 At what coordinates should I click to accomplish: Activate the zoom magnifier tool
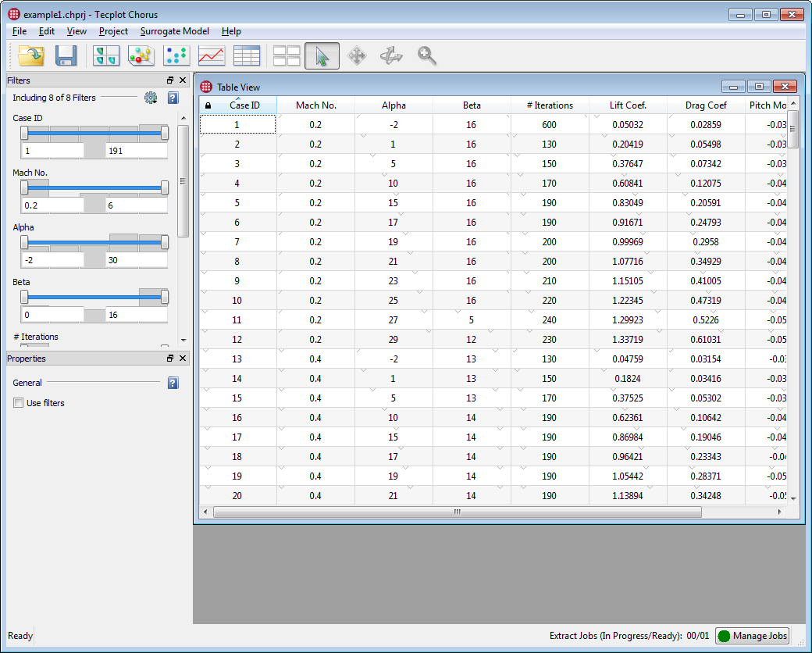click(x=427, y=55)
